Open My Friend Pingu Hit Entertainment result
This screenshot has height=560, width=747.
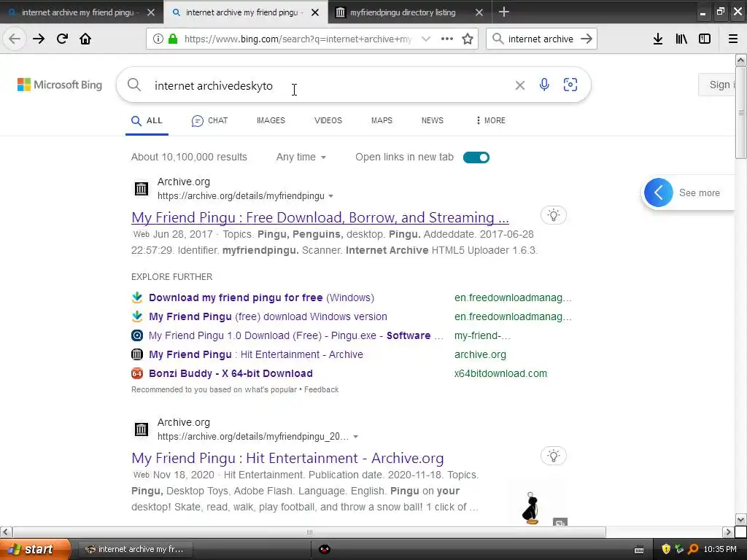point(287,458)
